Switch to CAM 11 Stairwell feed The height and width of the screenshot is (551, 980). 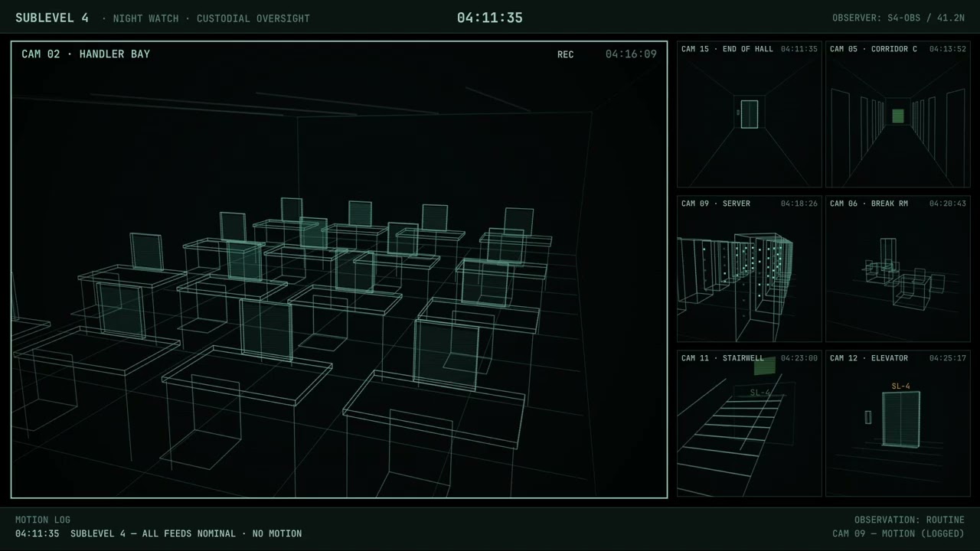(x=749, y=423)
